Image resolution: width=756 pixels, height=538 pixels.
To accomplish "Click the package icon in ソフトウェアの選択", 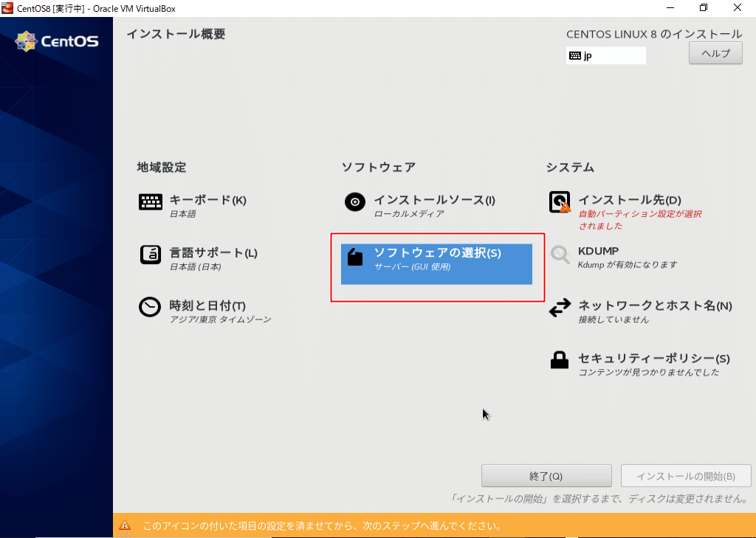I will 355,258.
